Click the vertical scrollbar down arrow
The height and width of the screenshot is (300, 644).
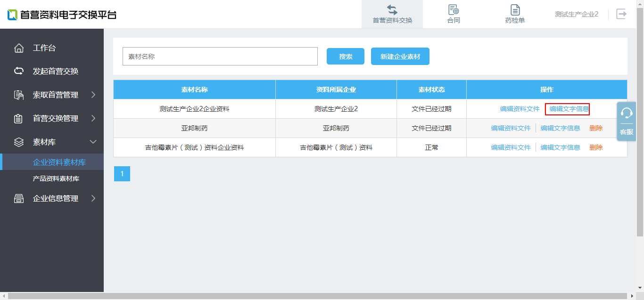pos(640,288)
